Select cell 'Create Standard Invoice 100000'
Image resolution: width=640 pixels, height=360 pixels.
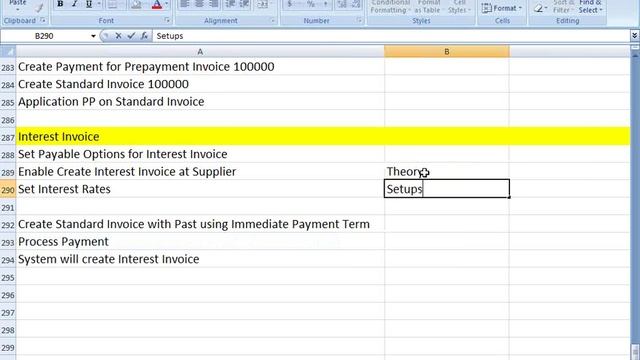tap(200, 84)
